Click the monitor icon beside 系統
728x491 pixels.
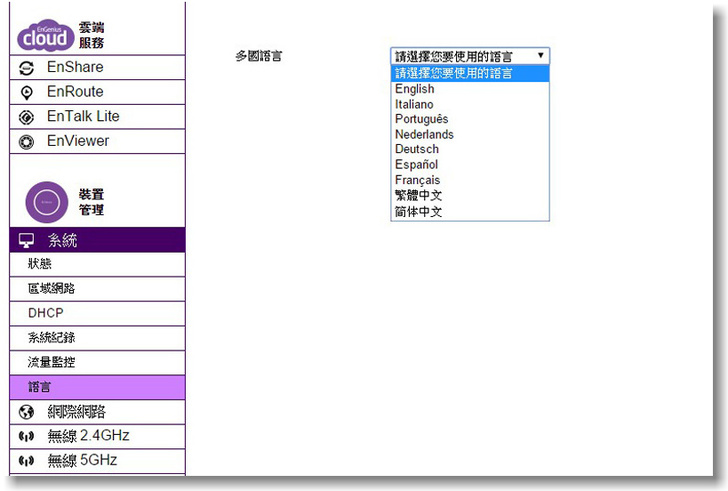pos(26,240)
